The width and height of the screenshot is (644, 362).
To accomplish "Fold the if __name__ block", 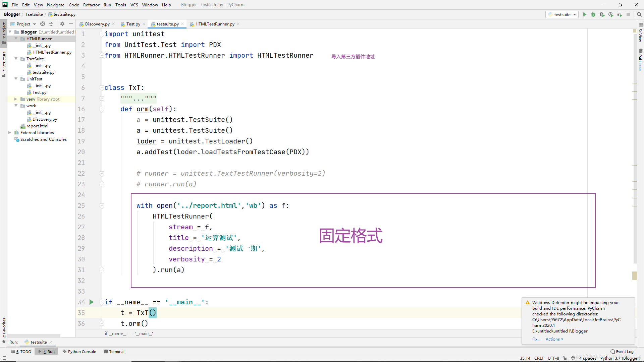I will coord(102,302).
